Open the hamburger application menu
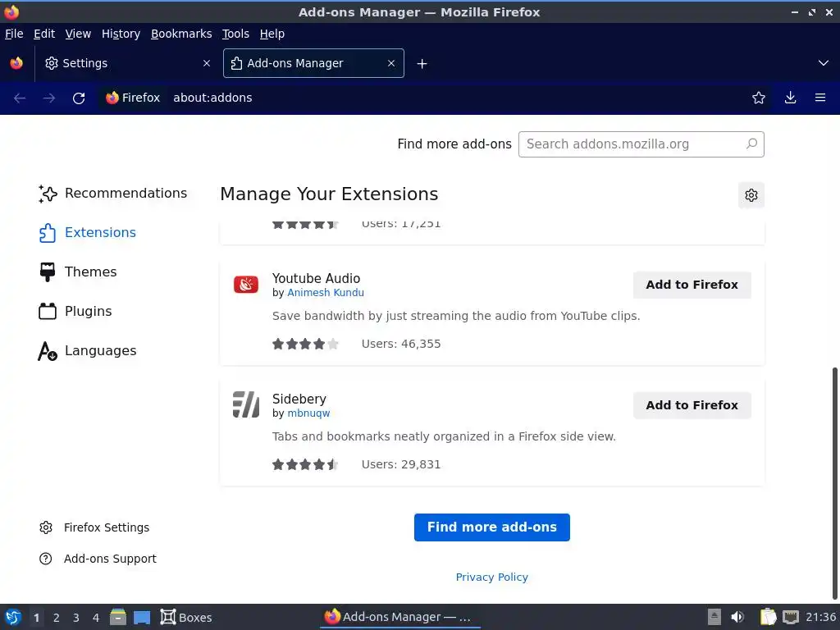This screenshot has height=630, width=840. tap(820, 98)
